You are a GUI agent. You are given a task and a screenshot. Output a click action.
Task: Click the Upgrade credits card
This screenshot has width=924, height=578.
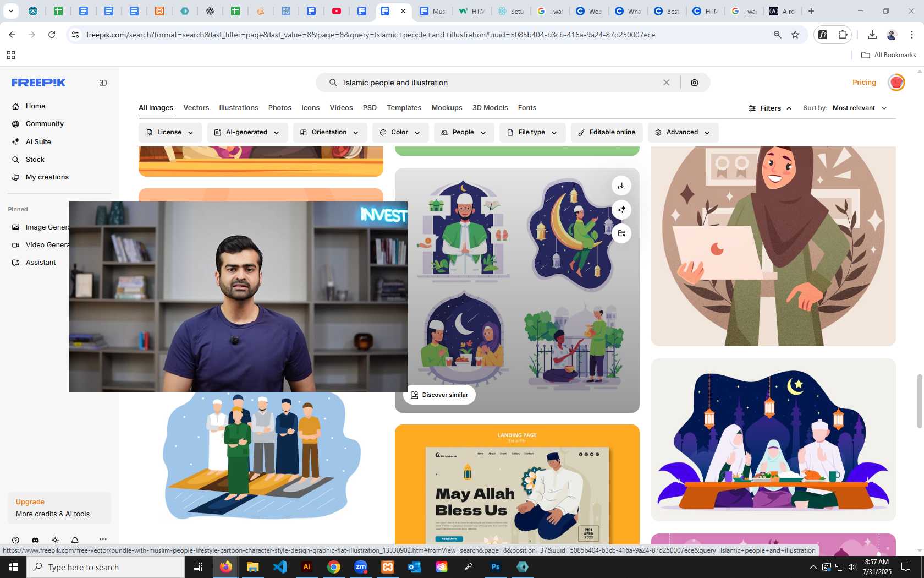coord(59,508)
